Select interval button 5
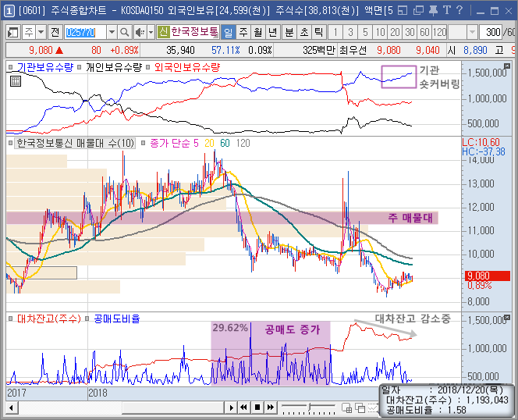Image resolution: width=518 pixels, height=420 pixels. [x=365, y=33]
